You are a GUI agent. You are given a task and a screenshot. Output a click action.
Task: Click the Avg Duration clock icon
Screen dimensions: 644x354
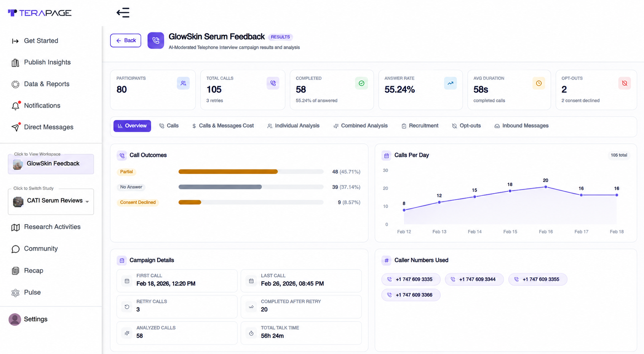[x=539, y=83]
